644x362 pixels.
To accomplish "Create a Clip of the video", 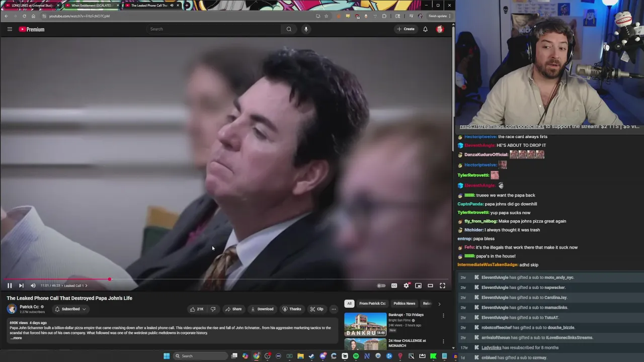I will pos(316,309).
